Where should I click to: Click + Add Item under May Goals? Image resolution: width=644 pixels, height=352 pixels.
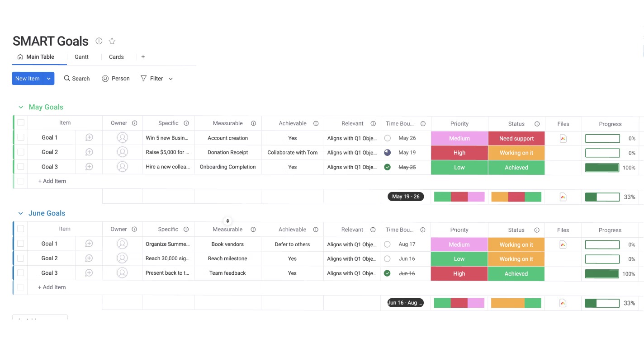52,181
